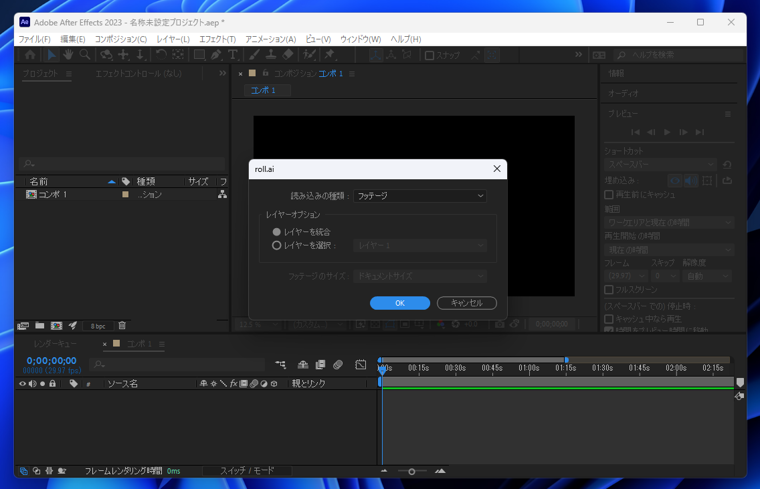
Task: Click the current timecode 0;00;00;00 in timeline
Action: [51, 361]
